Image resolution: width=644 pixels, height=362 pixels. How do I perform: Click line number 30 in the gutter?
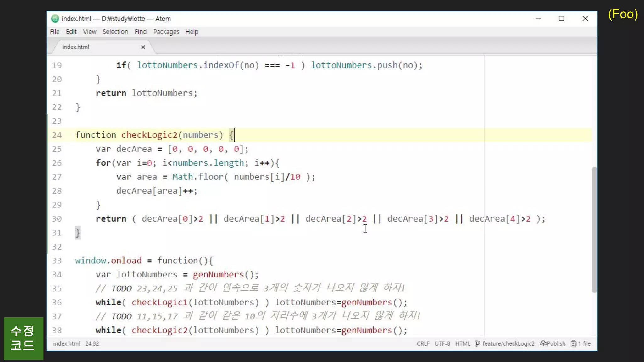pos(57,219)
